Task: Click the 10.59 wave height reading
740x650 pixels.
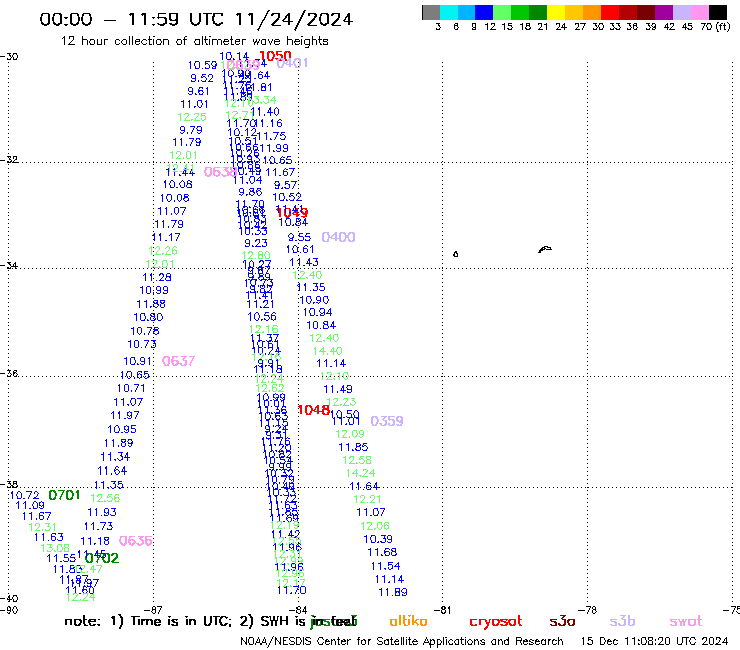Action: pyautogui.click(x=202, y=65)
